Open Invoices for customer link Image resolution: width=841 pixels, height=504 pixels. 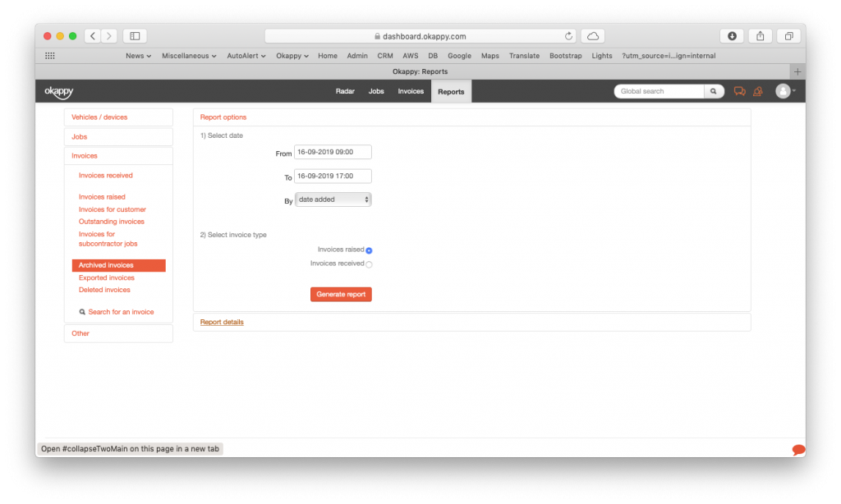coord(112,209)
